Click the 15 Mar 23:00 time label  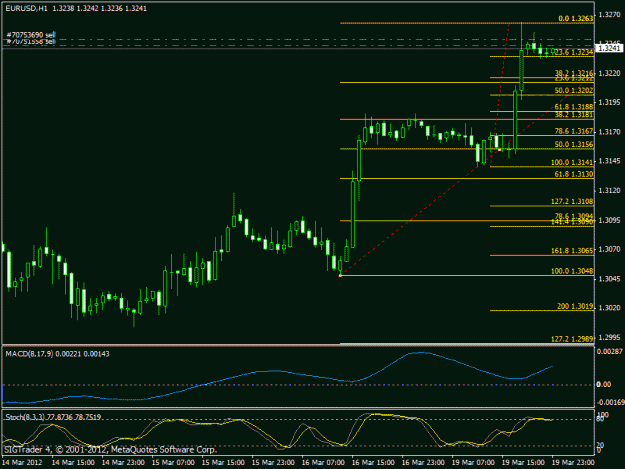click(x=273, y=462)
